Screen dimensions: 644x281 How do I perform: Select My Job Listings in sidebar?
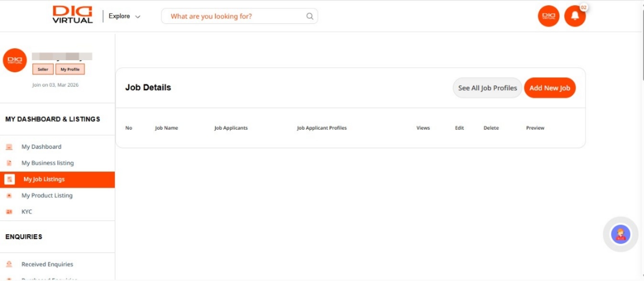pyautogui.click(x=44, y=179)
